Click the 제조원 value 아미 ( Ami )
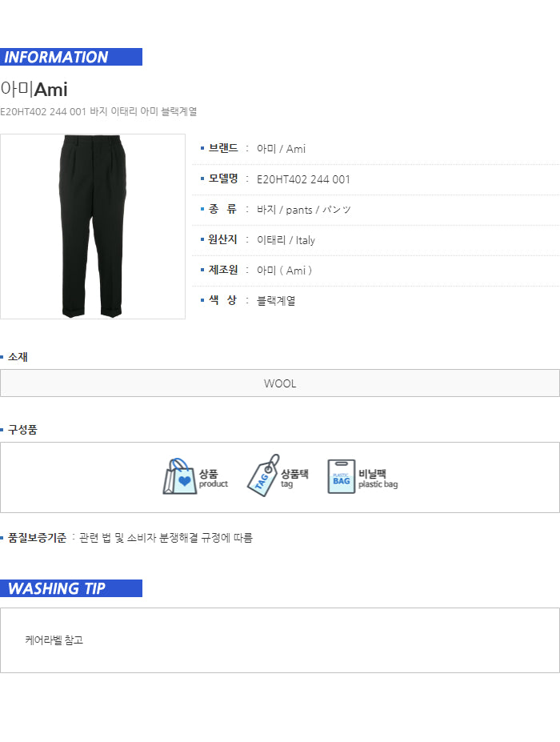This screenshot has height=742, width=560. (x=284, y=271)
